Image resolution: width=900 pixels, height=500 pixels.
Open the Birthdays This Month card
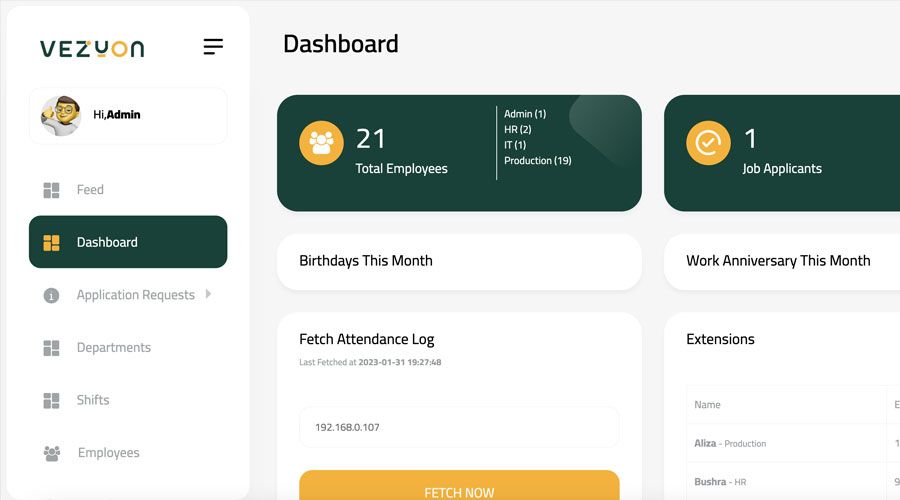[x=459, y=261]
